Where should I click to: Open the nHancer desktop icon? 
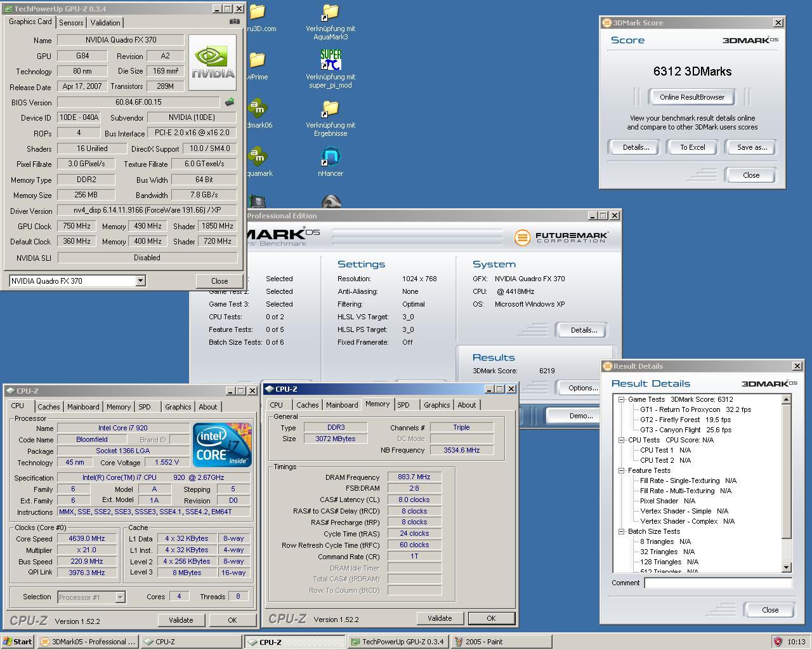331,157
